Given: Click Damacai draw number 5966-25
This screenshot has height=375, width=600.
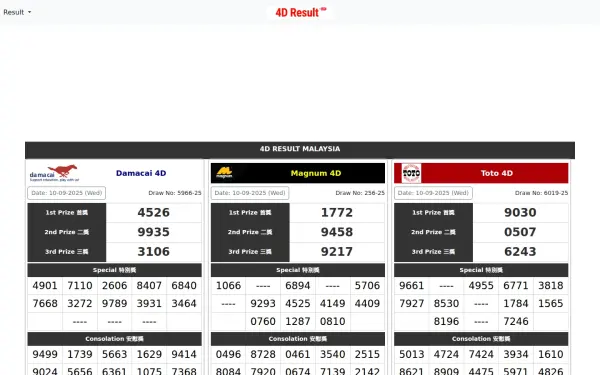Looking at the screenshot, I should pyautogui.click(x=175, y=193).
